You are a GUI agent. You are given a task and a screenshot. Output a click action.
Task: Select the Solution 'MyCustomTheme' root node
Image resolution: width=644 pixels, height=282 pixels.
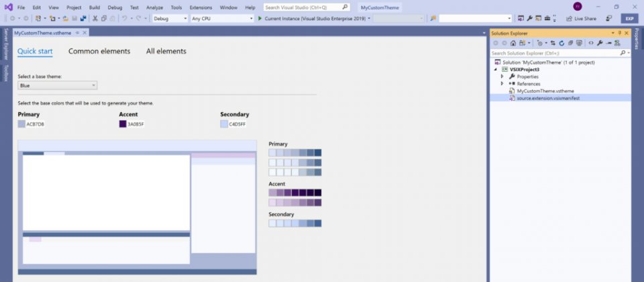pos(548,62)
